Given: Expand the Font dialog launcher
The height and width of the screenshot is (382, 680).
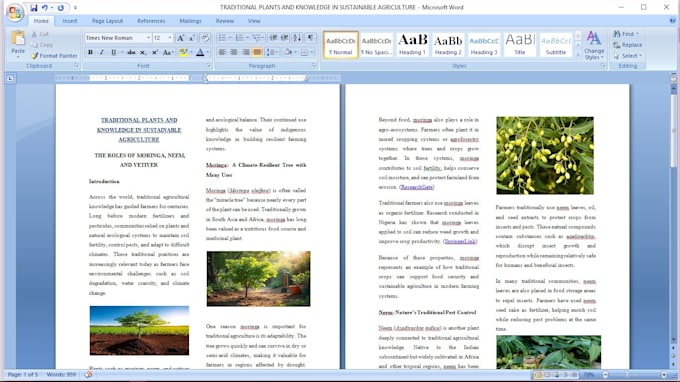Looking at the screenshot, I should coord(209,66).
